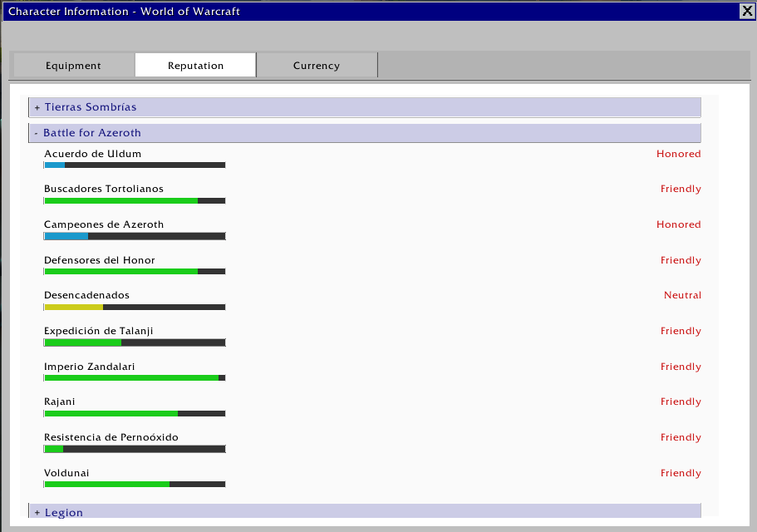
Task: Click the Friendly standing for Voldunai
Action: click(x=681, y=474)
